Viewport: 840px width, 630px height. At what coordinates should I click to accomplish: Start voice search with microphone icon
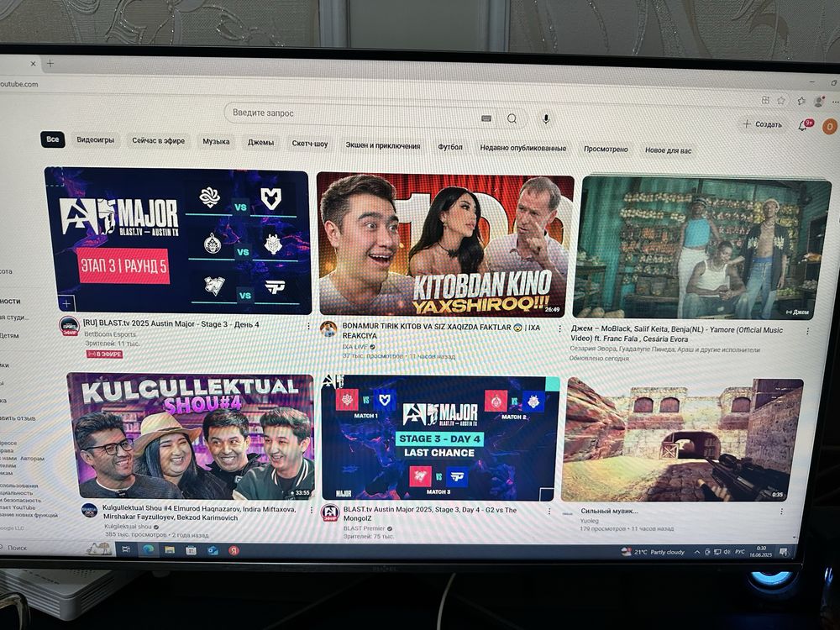pyautogui.click(x=546, y=119)
